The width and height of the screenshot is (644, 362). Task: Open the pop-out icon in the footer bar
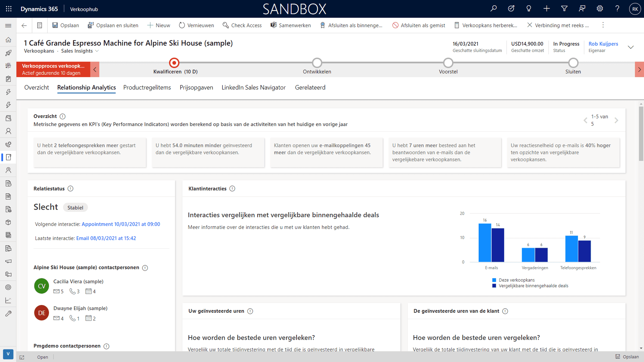point(22,357)
